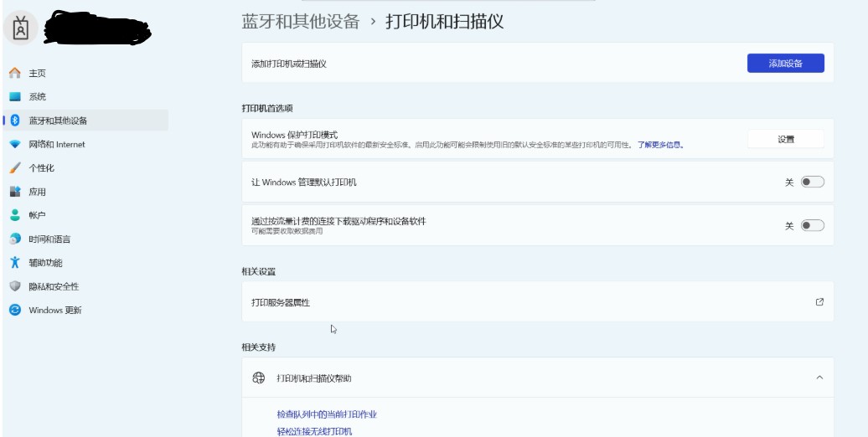Open 主页 in the settings sidebar
Screen dimensions: 868x437
[x=85, y=73]
